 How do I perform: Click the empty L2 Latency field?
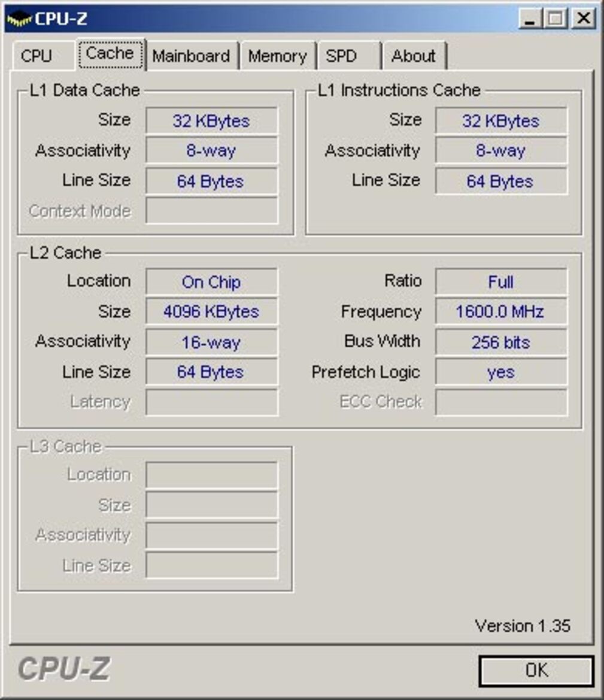point(211,402)
